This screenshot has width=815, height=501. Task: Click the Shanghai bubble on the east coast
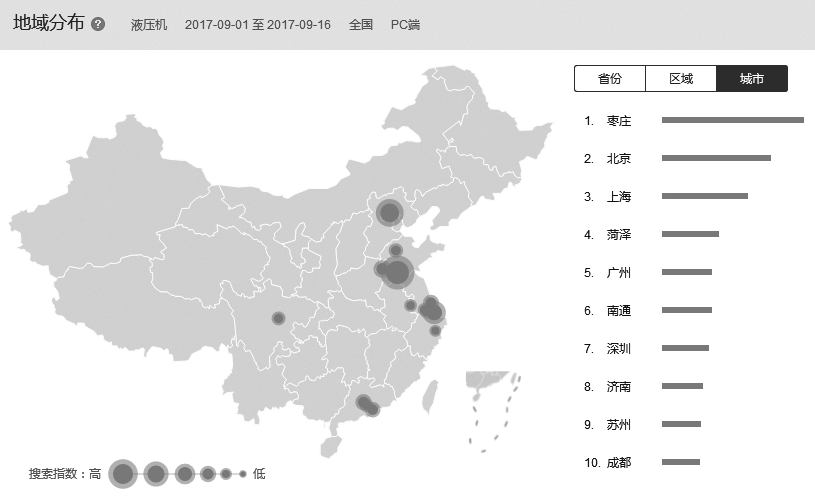434,312
